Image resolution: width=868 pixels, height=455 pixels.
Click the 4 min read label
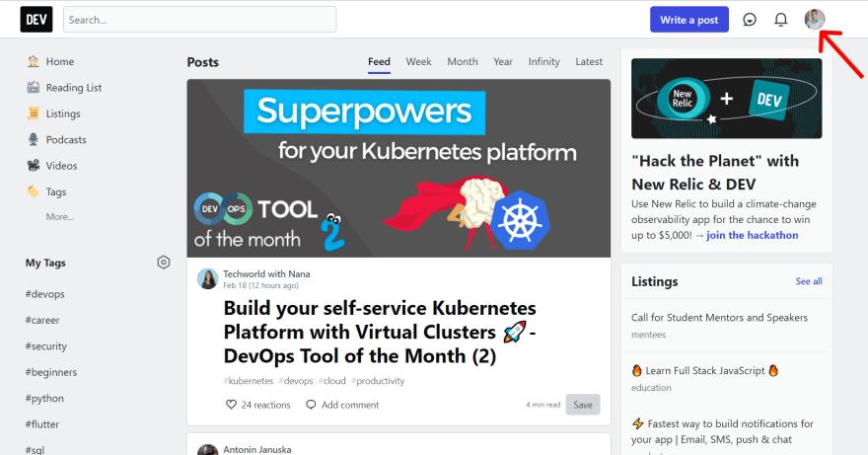[x=543, y=405]
